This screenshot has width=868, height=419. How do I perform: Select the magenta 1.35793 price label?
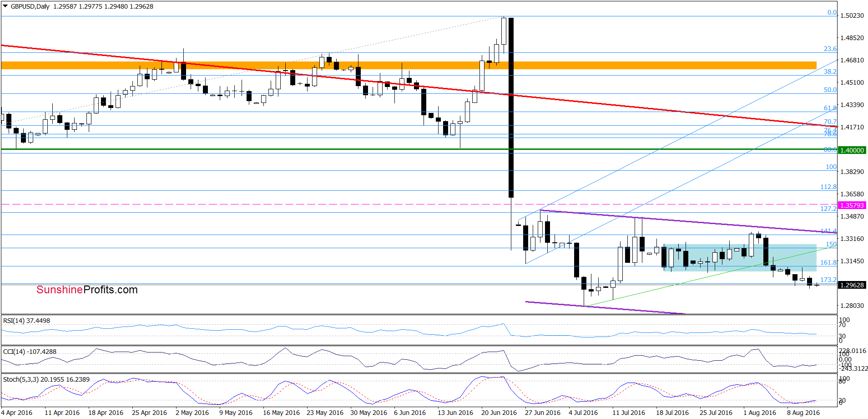[x=852, y=205]
